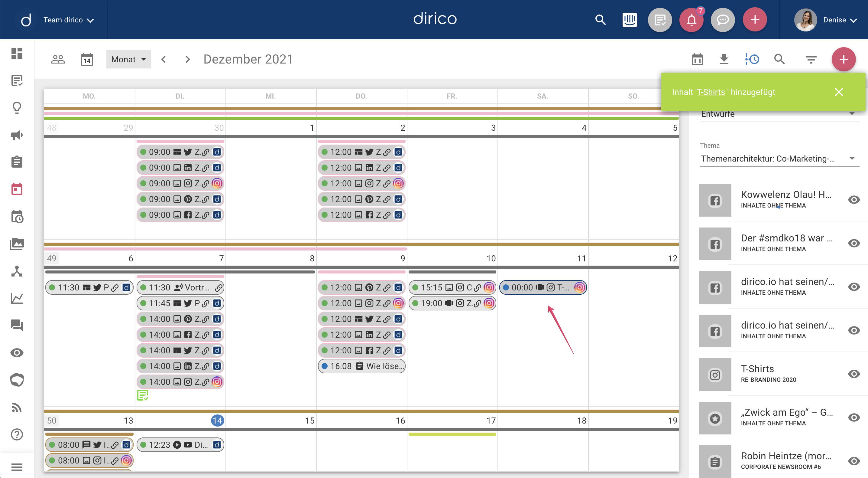The width and height of the screenshot is (868, 478).
Task: Open the T-Shirts link in notification
Action: 711,92
